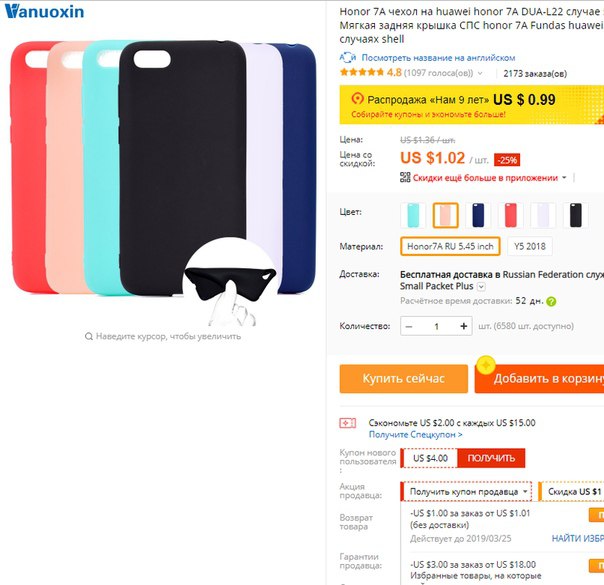Select the Honor7A RU 5.45 inch option
604x585 pixels.
[450, 246]
